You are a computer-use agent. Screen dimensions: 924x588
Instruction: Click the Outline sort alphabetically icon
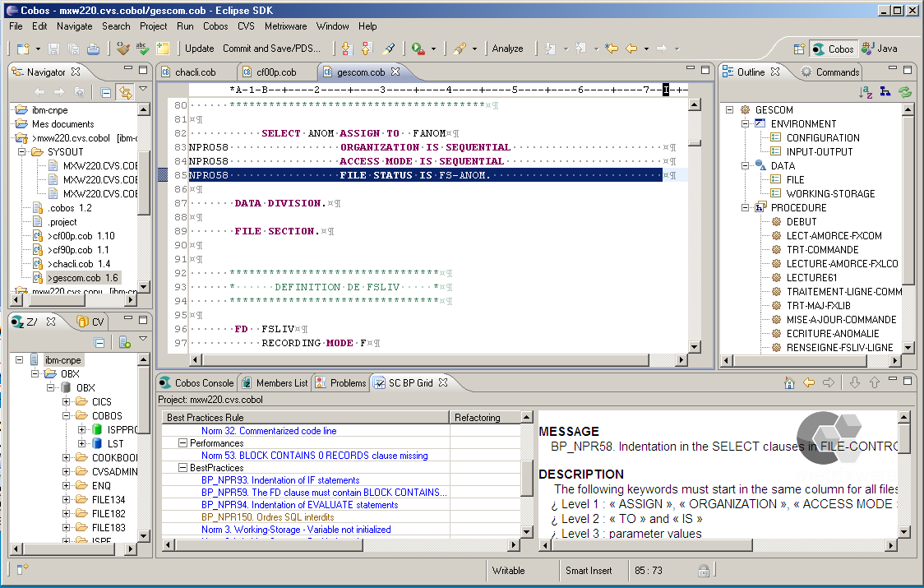pos(865,92)
